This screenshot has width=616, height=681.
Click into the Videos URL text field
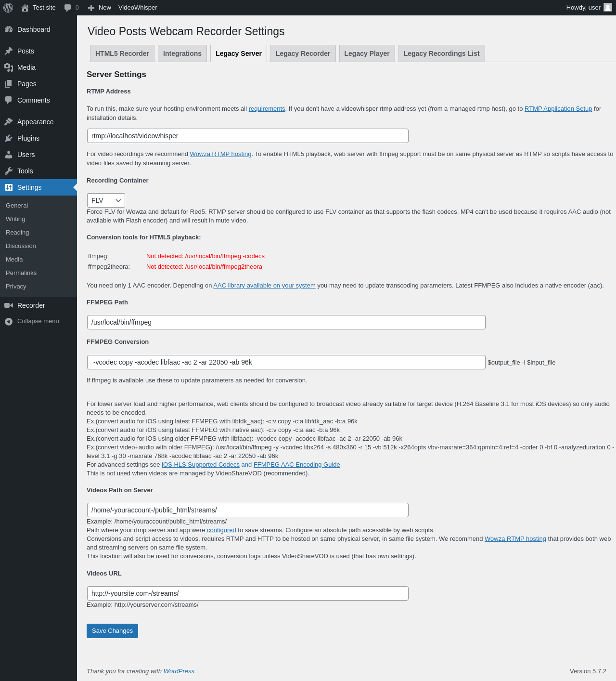[x=247, y=593]
